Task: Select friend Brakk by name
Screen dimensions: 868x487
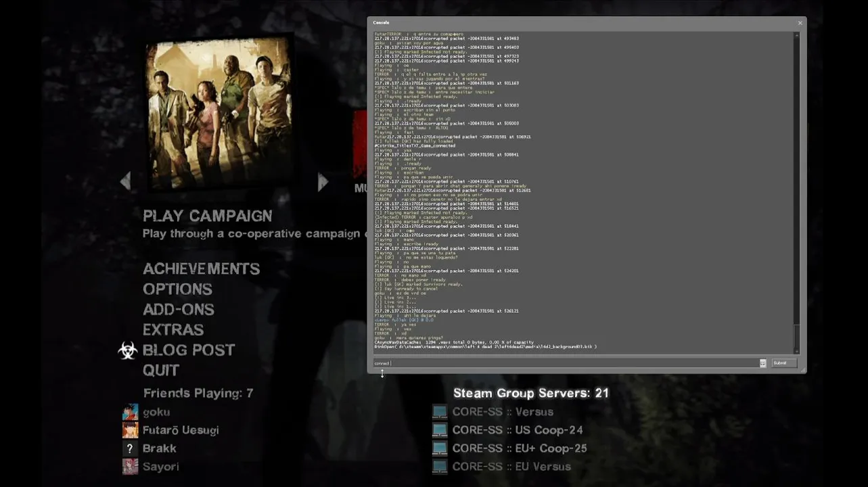Action: click(160, 448)
